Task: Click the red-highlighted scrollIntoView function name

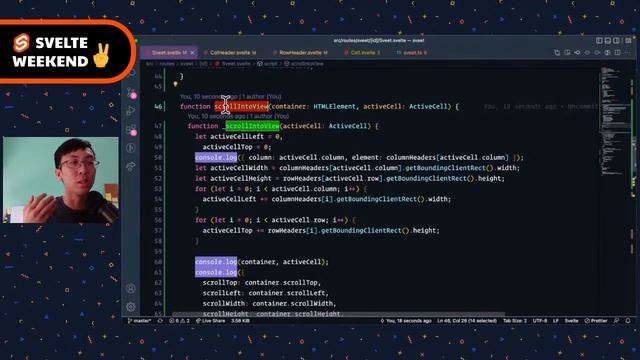Action: (x=241, y=107)
